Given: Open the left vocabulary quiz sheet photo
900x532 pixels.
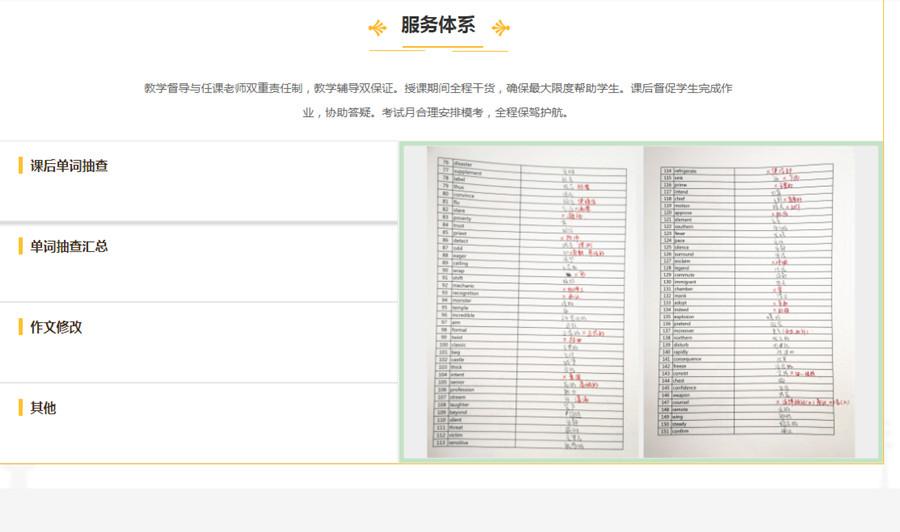Looking at the screenshot, I should click(525, 302).
